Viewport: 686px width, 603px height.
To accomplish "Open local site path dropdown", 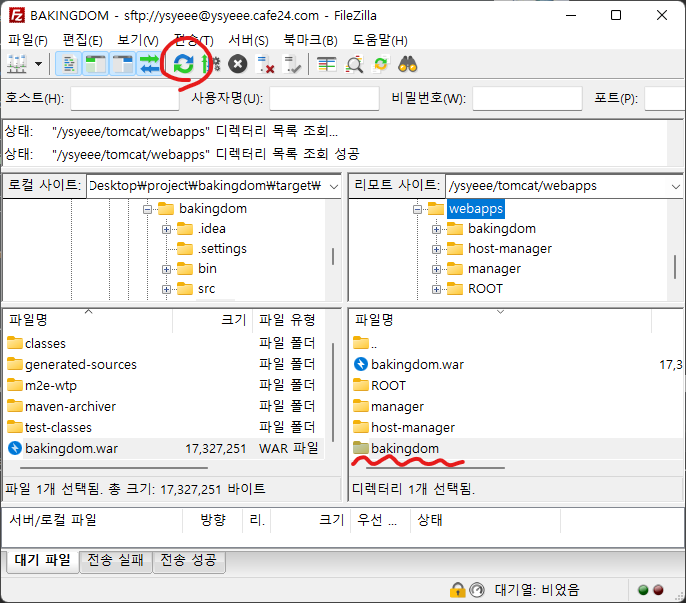I will pyautogui.click(x=334, y=186).
